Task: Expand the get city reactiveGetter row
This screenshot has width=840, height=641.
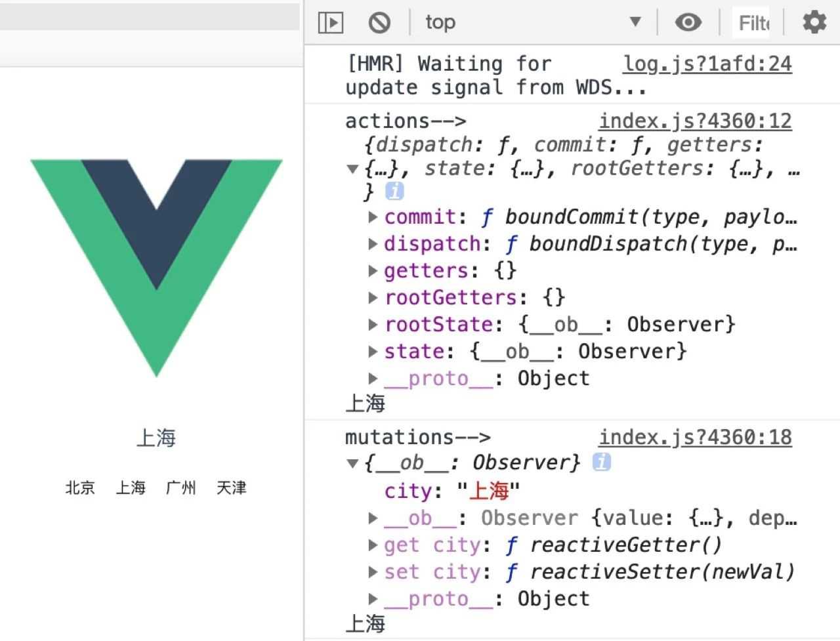Action: (x=373, y=545)
